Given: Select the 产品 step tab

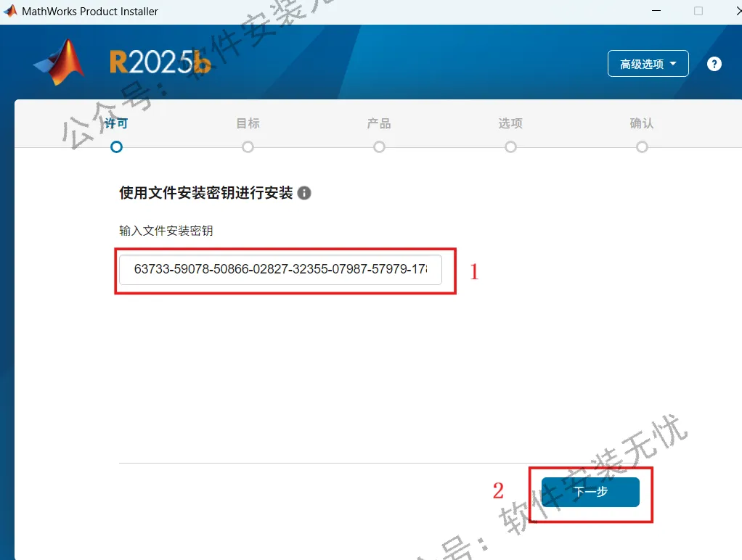Looking at the screenshot, I should click(x=379, y=123).
